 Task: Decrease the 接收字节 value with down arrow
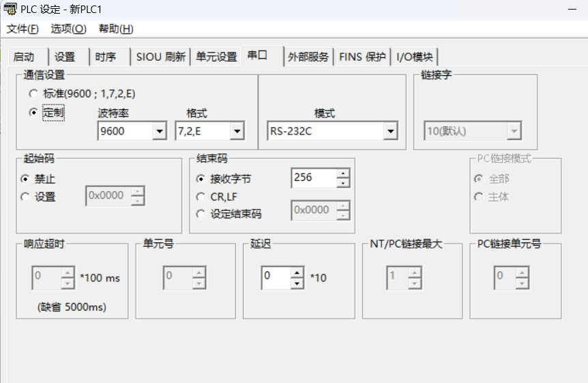[342, 182]
